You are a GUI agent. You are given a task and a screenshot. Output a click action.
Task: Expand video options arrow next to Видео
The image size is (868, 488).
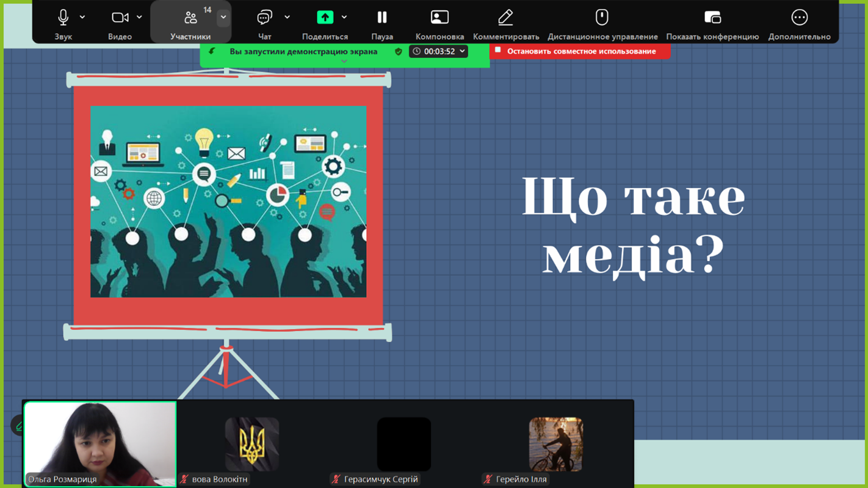139,18
